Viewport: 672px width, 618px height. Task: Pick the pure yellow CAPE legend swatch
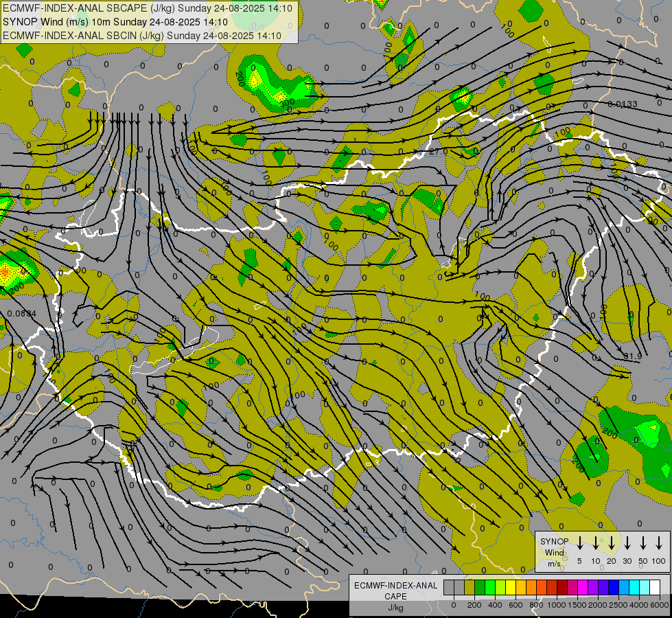pos(511,587)
